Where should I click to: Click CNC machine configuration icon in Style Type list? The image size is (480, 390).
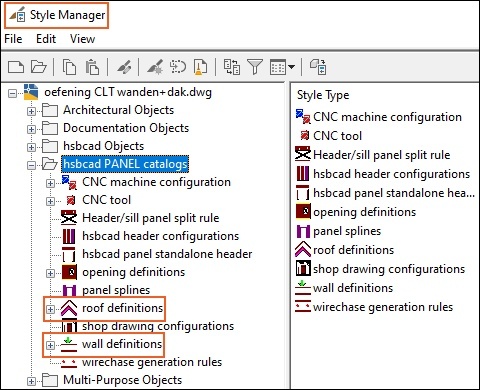pyautogui.click(x=303, y=117)
